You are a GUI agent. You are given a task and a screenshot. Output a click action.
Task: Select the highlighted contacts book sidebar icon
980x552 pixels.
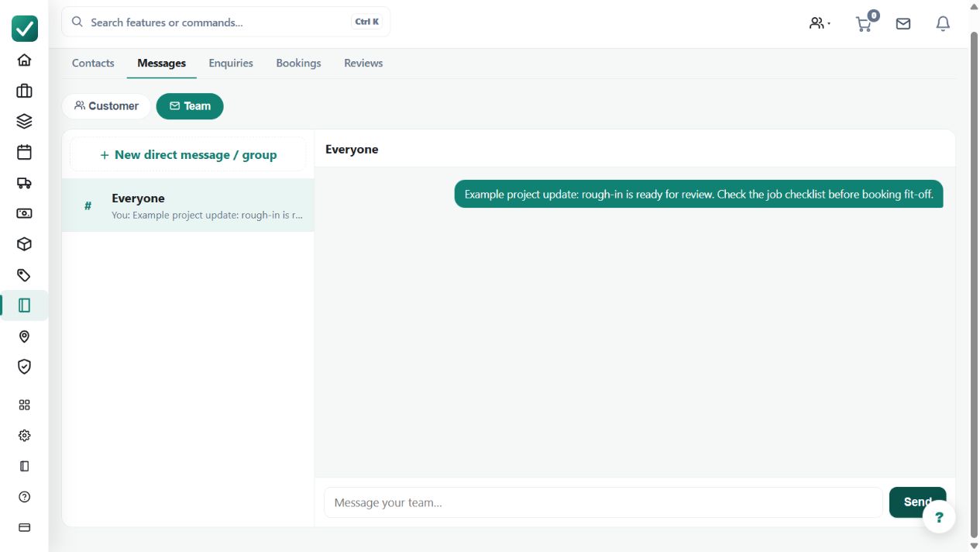coord(24,305)
